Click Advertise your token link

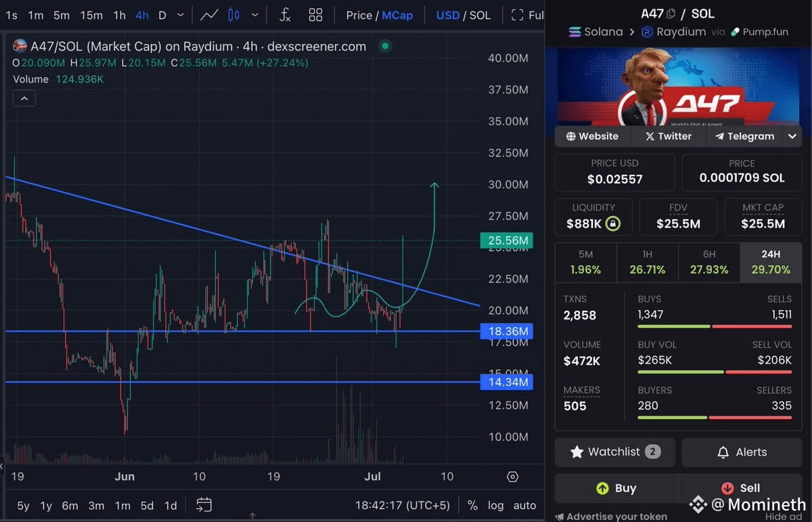611,517
